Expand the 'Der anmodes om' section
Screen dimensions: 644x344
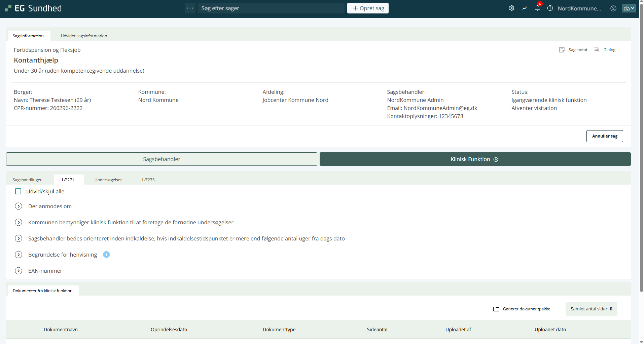19,206
